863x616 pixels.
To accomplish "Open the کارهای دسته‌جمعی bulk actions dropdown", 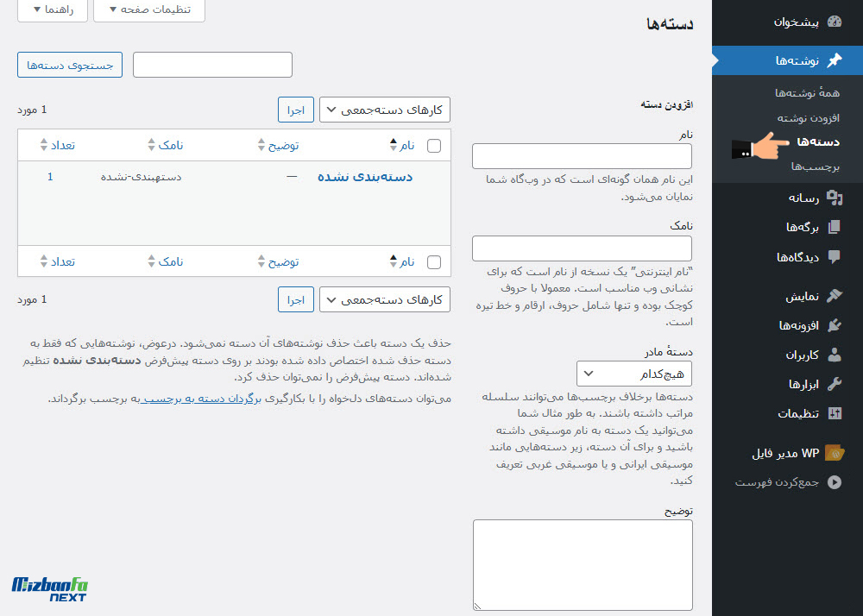I will point(384,109).
